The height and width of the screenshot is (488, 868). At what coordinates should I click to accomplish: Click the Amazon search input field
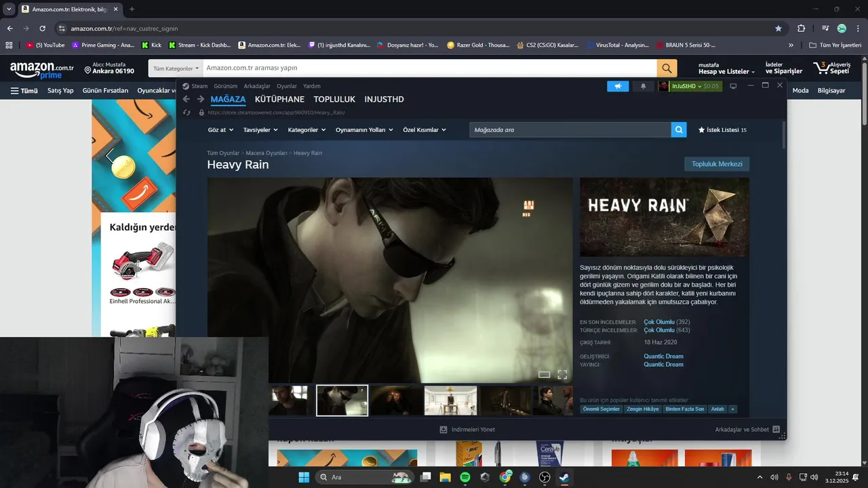[x=429, y=68]
